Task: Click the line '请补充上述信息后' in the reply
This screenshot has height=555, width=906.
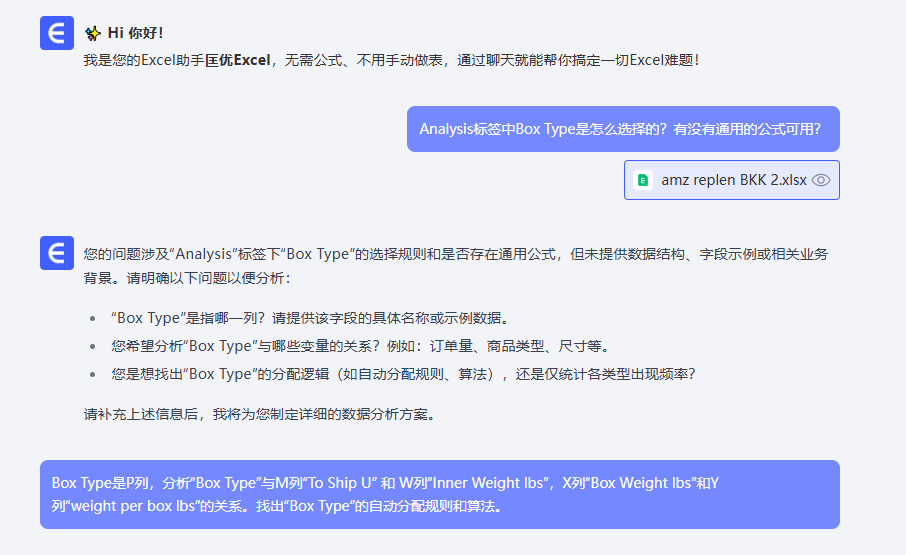Action: 260,414
